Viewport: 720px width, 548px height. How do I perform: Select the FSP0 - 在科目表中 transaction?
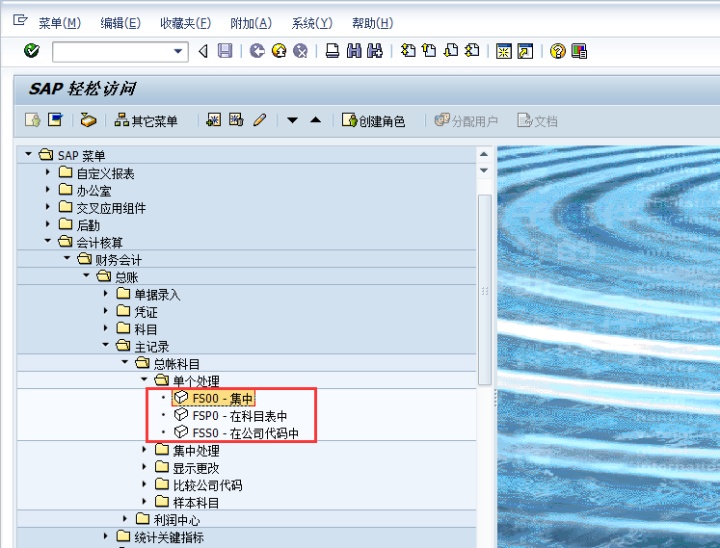click(x=231, y=416)
